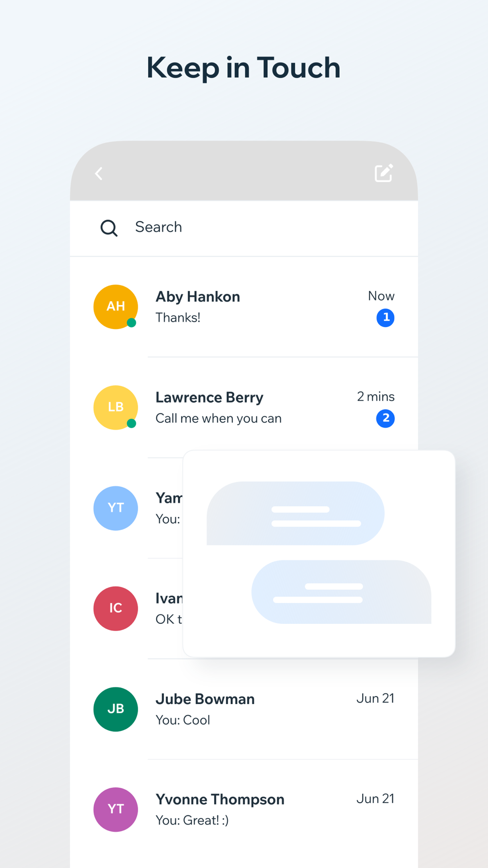Select the LB yellow avatar
This screenshot has width=488, height=868.
(x=116, y=407)
